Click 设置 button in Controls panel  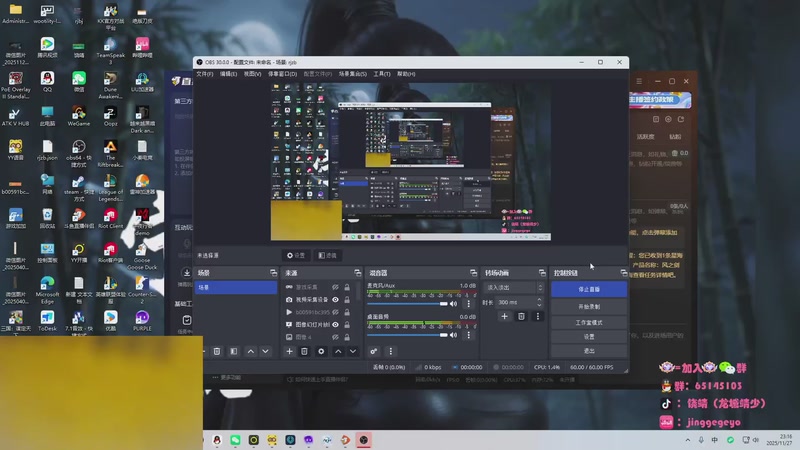click(589, 337)
